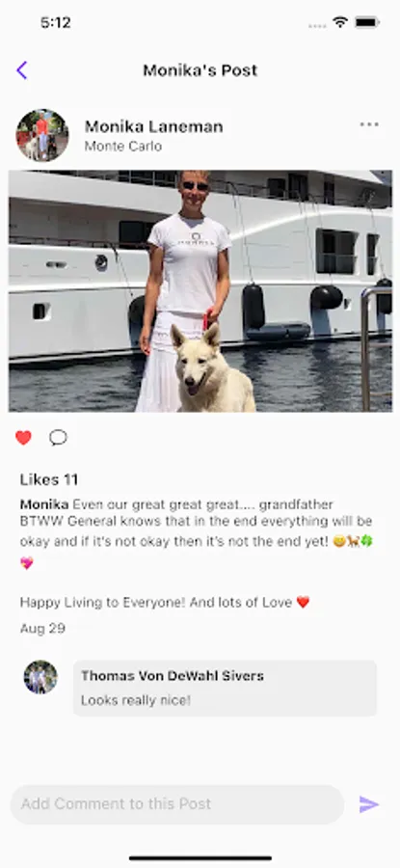Tap the home indicator bar at bottom

pyautogui.click(x=200, y=858)
